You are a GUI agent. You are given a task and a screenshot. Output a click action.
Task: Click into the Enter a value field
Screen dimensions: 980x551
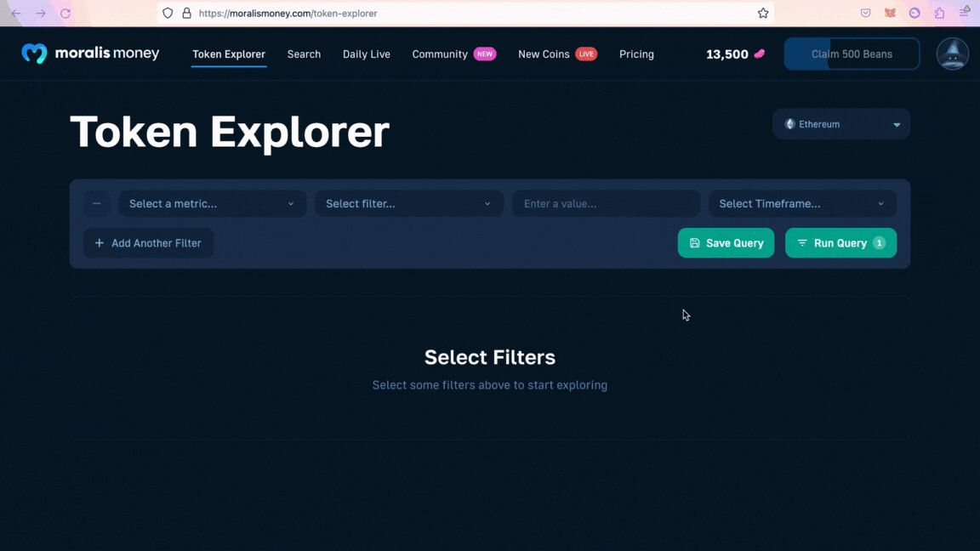pos(607,204)
